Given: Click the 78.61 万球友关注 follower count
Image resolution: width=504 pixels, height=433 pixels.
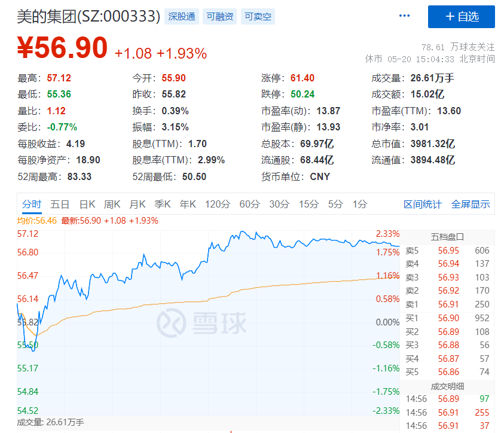Looking at the screenshot, I should click(458, 47).
